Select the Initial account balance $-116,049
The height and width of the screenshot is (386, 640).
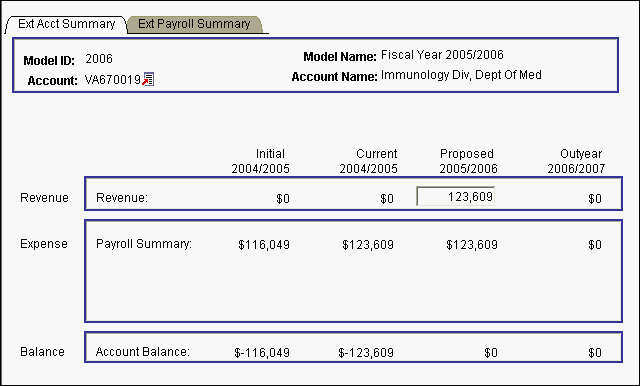262,353
